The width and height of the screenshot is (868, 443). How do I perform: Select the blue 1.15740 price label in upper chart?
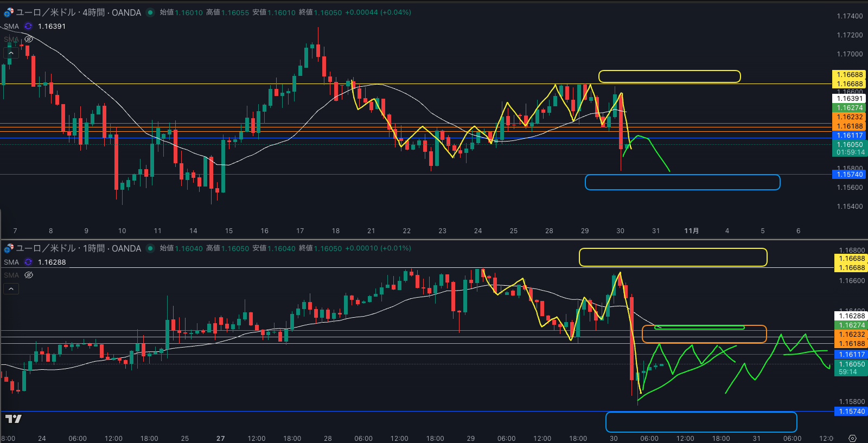point(850,174)
